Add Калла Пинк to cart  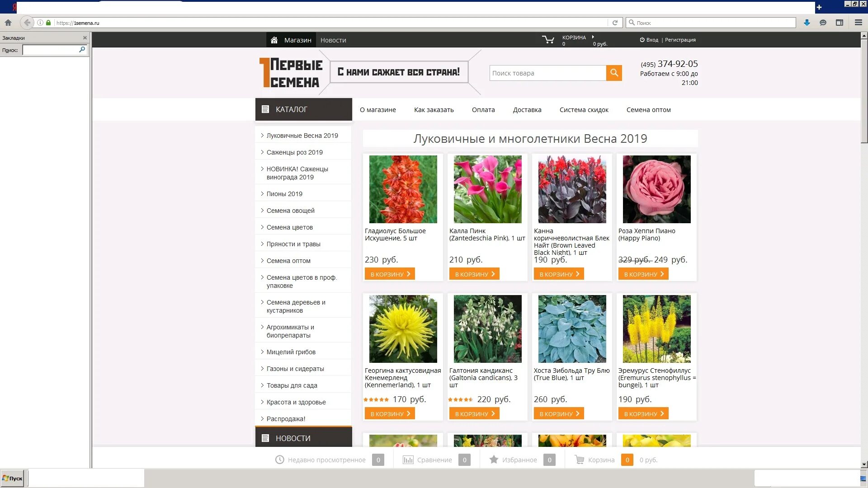pyautogui.click(x=474, y=274)
